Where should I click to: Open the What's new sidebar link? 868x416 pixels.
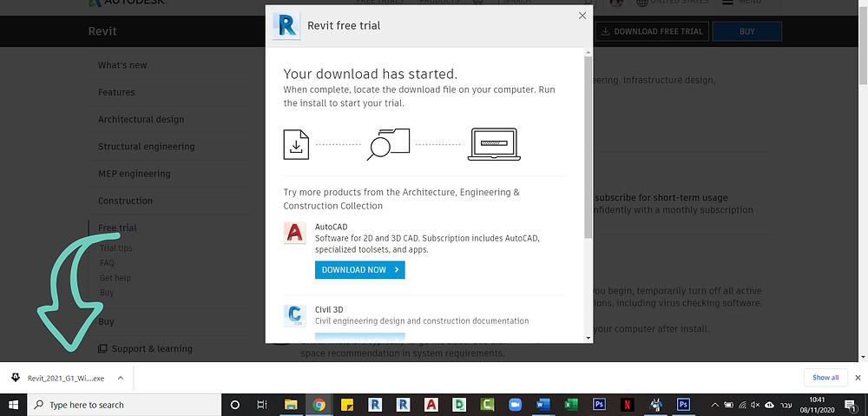tap(122, 65)
